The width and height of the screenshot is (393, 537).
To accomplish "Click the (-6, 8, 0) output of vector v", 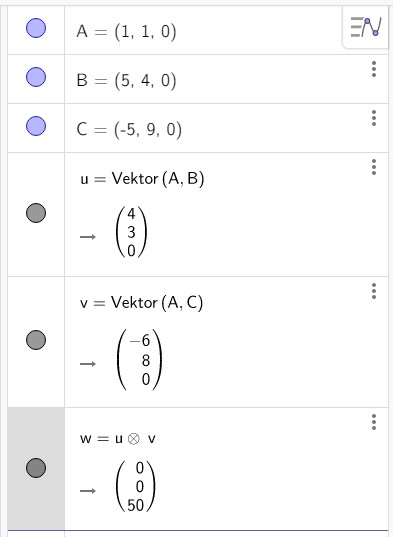I will pyautogui.click(x=139, y=360).
